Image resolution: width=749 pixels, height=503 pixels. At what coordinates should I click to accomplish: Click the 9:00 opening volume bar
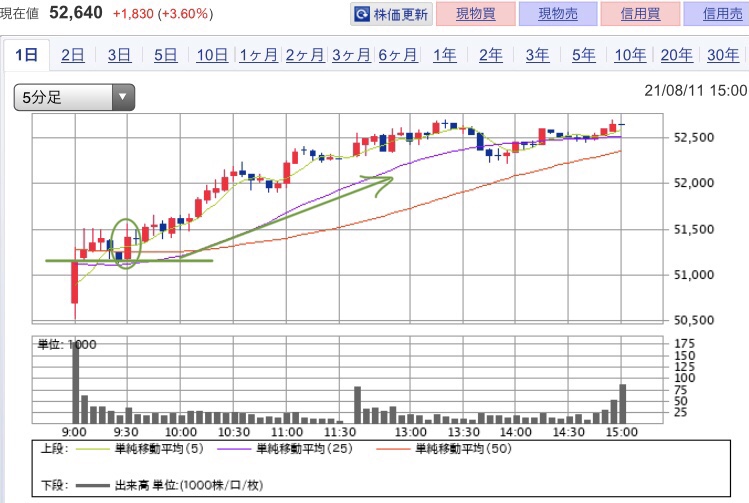tap(76, 382)
